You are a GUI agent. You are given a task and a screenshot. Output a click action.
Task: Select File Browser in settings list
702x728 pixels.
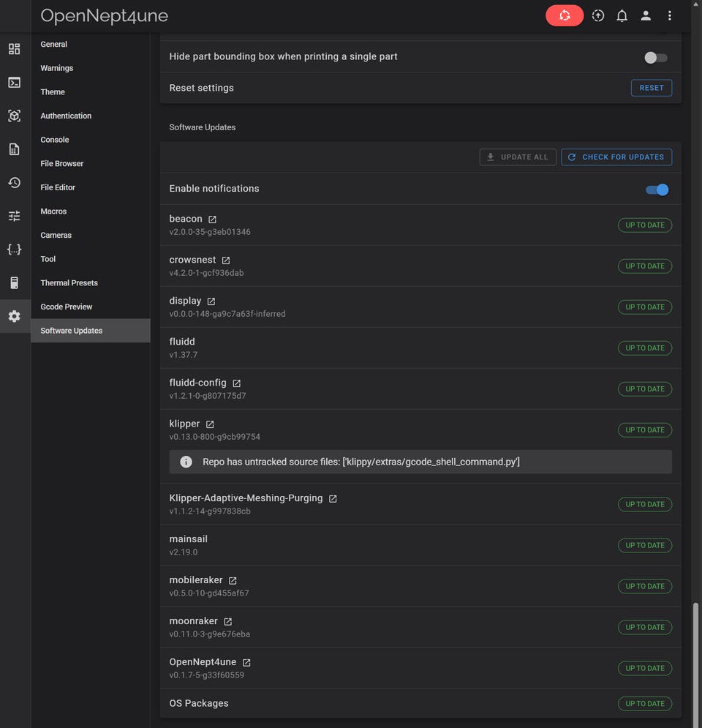[x=91, y=163]
